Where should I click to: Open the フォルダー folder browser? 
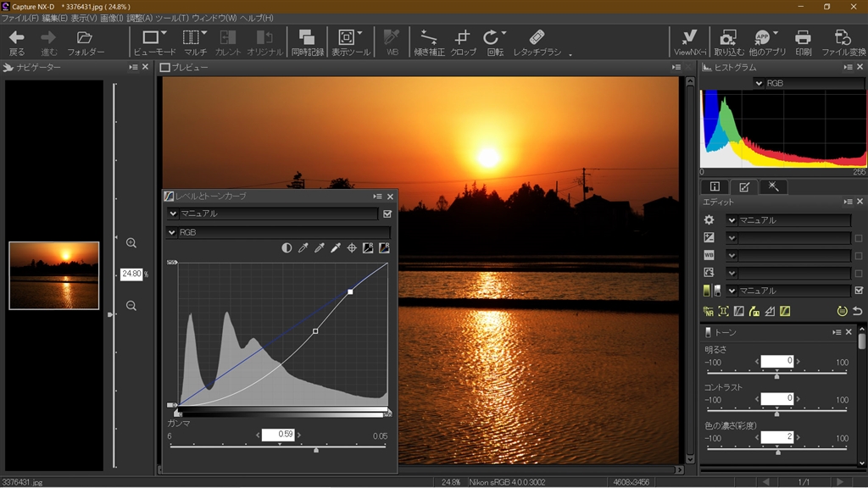pos(85,42)
